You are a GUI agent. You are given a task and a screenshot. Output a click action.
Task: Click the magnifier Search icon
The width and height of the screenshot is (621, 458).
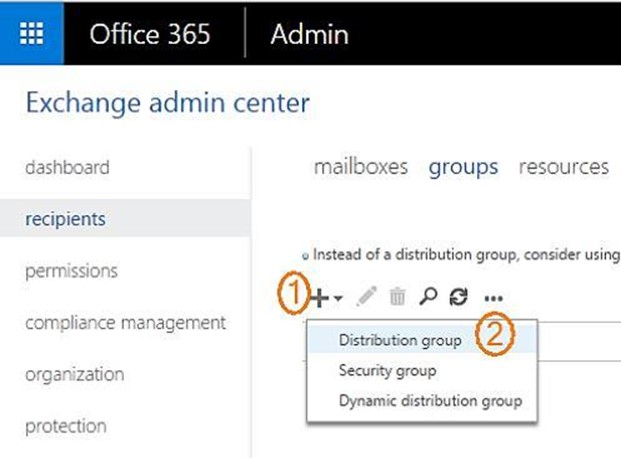(x=428, y=296)
